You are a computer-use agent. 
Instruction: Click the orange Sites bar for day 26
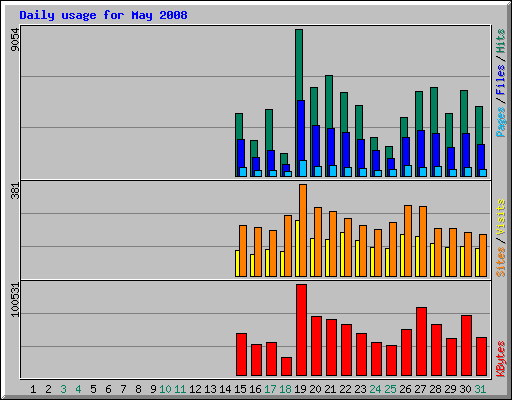click(x=408, y=241)
